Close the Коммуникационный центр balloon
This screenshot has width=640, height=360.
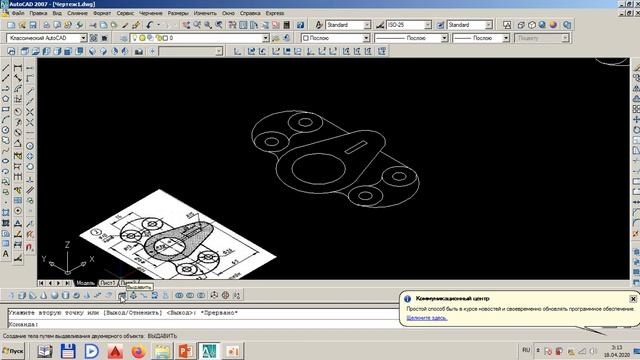[633, 299]
